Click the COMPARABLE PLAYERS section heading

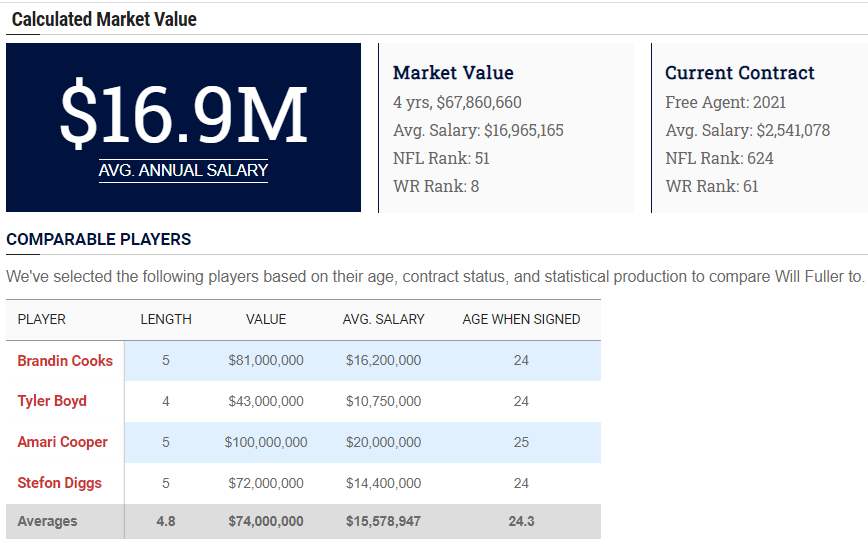pyautogui.click(x=98, y=240)
